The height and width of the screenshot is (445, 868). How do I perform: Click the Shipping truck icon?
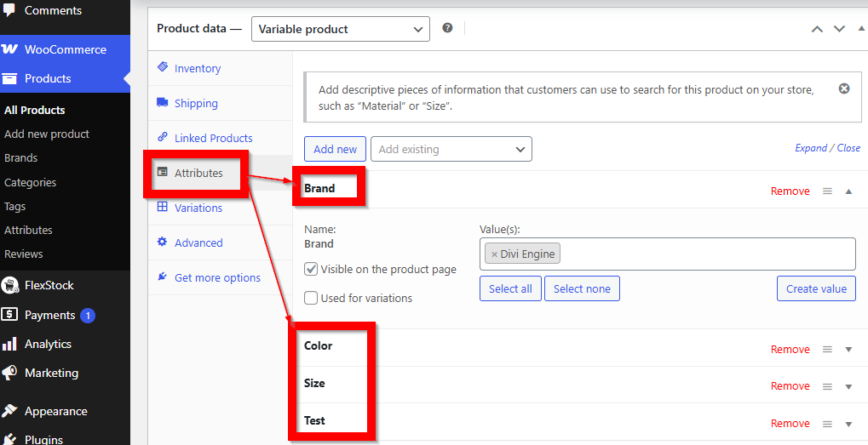tap(162, 102)
